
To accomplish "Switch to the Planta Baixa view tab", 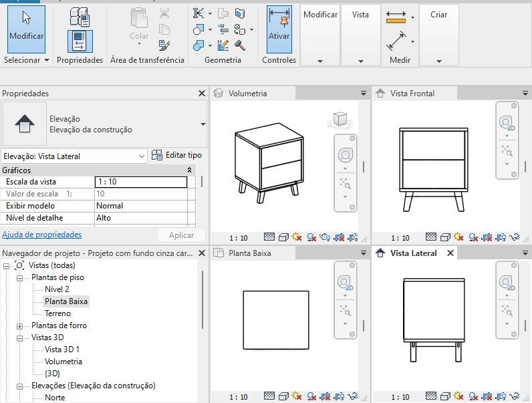I will pos(253,253).
